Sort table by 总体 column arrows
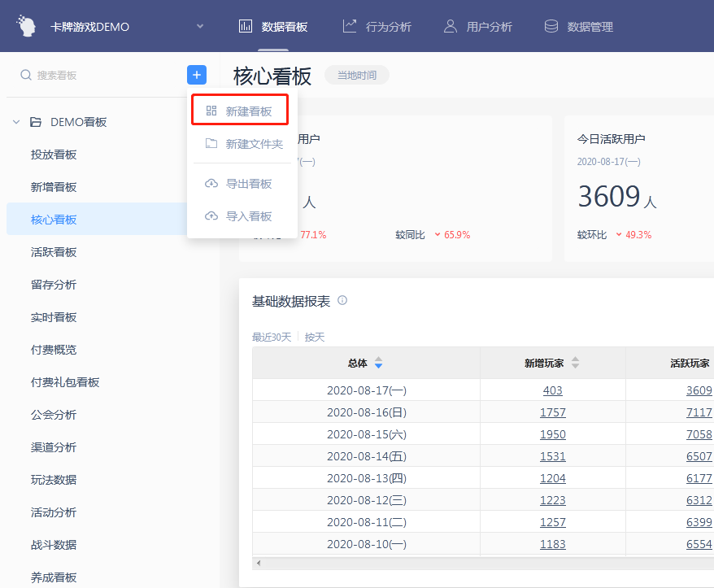Viewport: 714px width, 588px height. [x=378, y=364]
